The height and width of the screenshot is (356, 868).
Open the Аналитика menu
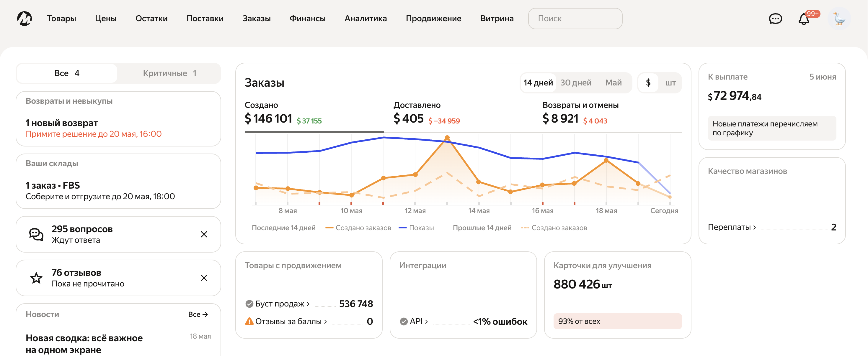[366, 19]
